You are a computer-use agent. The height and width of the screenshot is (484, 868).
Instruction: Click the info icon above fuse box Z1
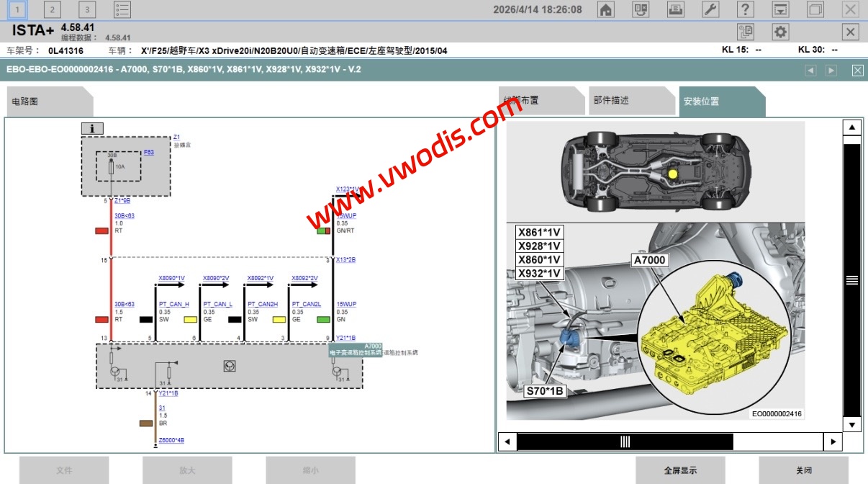point(92,129)
